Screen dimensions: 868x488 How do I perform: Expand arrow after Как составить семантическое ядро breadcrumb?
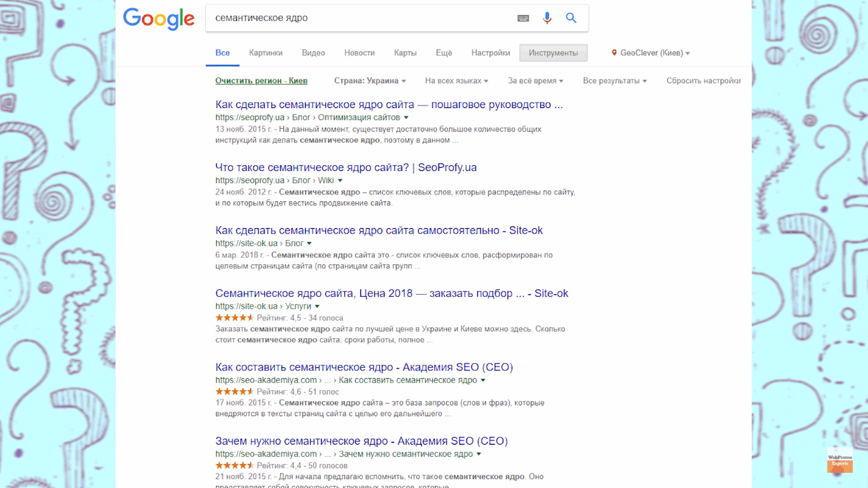point(483,380)
